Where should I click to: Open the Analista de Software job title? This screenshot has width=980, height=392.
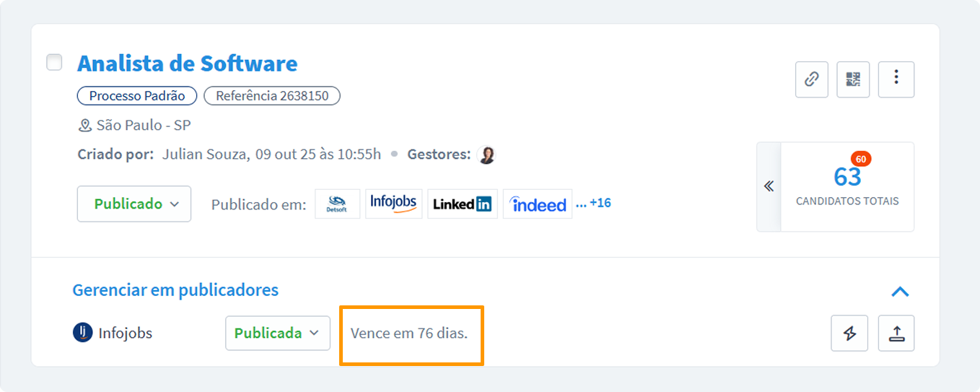click(x=187, y=64)
